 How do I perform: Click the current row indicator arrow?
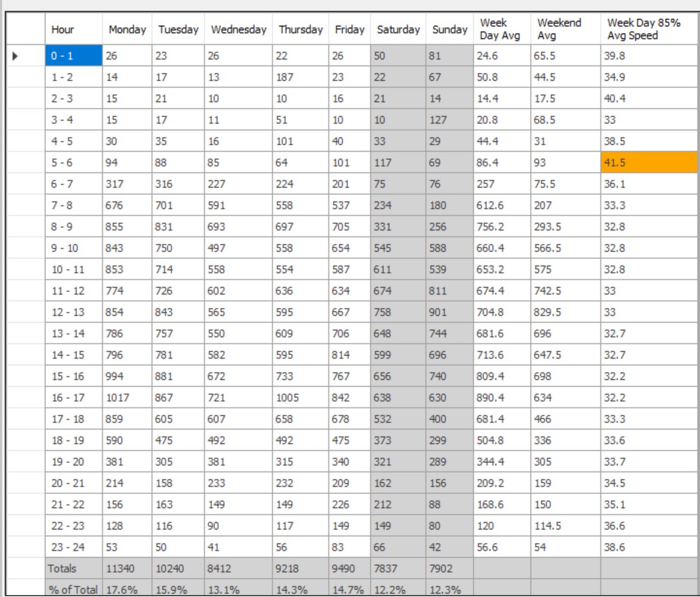(x=16, y=56)
